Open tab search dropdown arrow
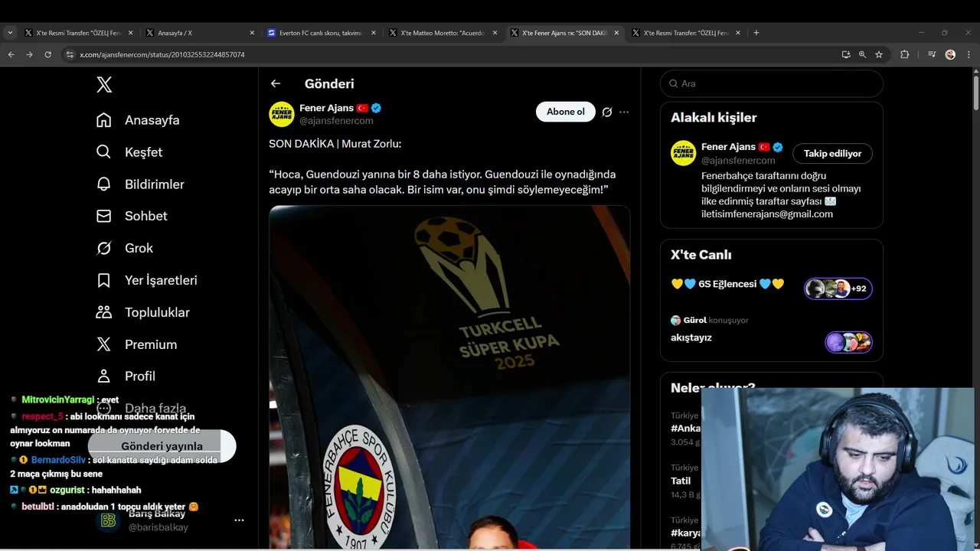This screenshot has height=551, width=980. coord(10,33)
